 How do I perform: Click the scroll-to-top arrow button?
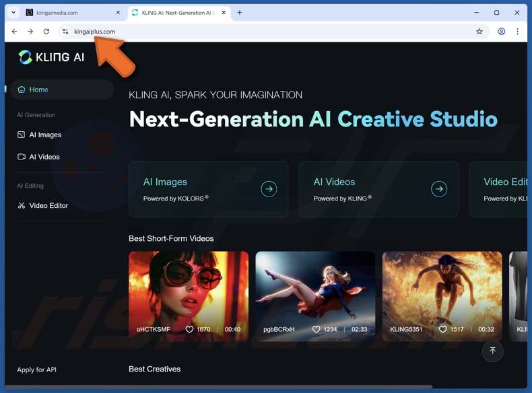coord(492,351)
